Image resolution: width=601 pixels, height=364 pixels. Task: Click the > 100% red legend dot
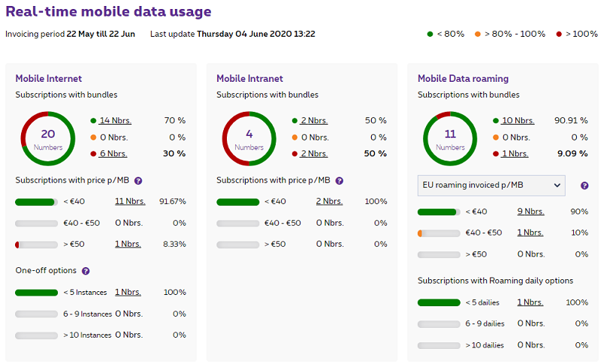559,34
